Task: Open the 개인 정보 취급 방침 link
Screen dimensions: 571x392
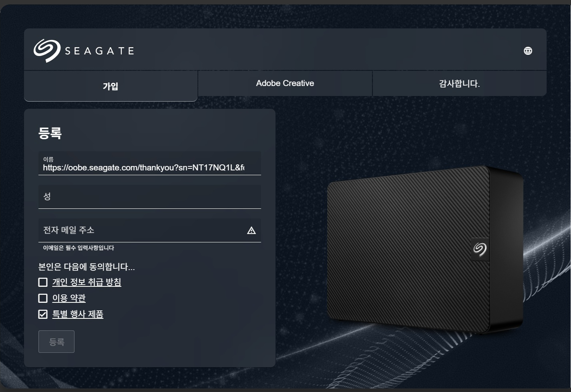Action: pyautogui.click(x=86, y=282)
